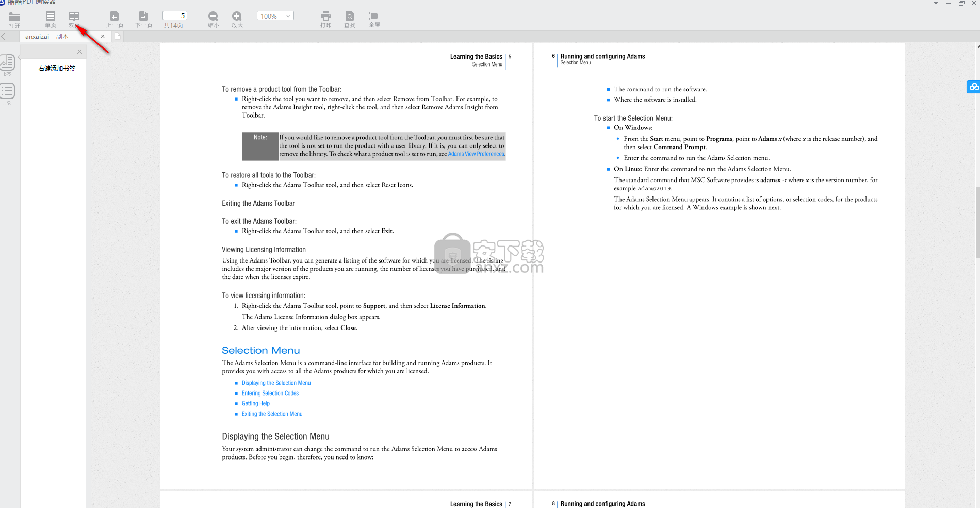Click the page number input field
980x508 pixels.
tap(175, 15)
